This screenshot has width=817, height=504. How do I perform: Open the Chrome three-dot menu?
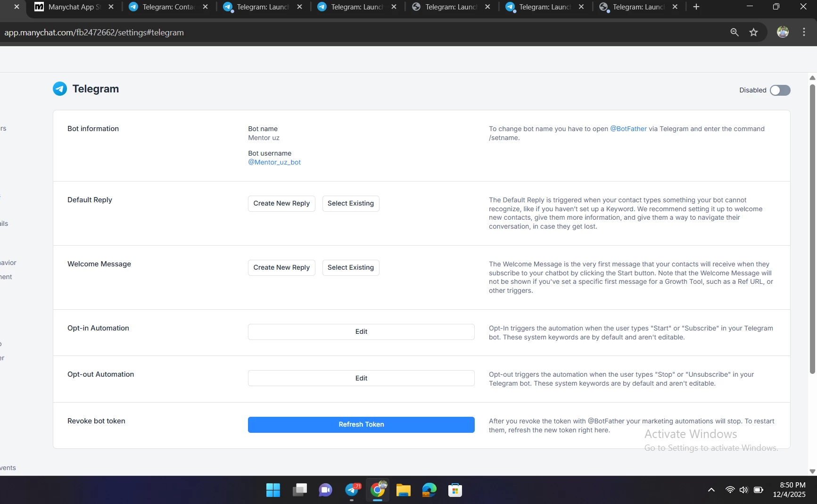pos(804,32)
